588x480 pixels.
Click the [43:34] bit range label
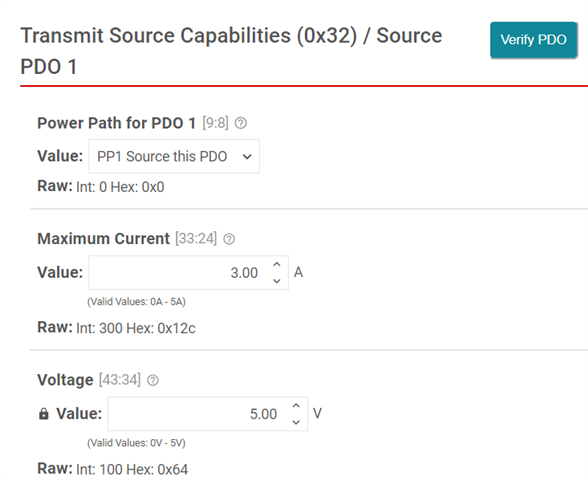coord(120,380)
